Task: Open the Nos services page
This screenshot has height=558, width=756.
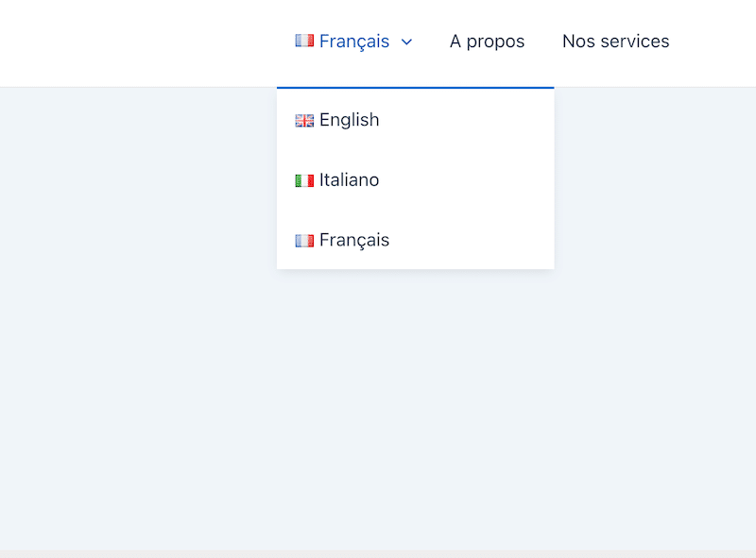Action: (616, 42)
